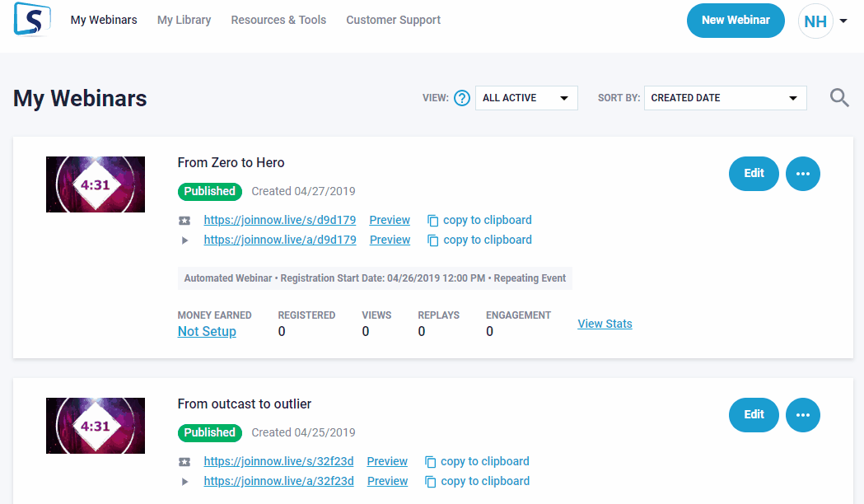Image resolution: width=864 pixels, height=504 pixels.
Task: Open more options for From Zero to Hero
Action: (803, 174)
